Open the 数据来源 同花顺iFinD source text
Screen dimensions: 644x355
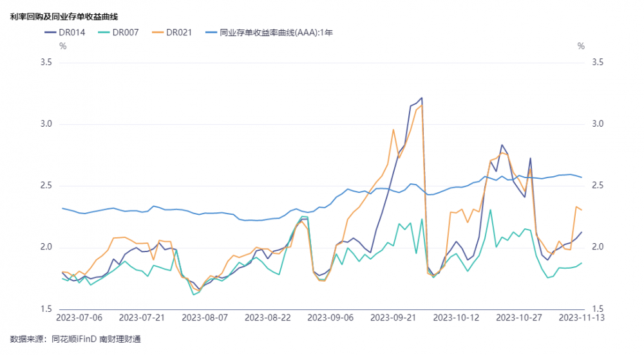(75, 339)
